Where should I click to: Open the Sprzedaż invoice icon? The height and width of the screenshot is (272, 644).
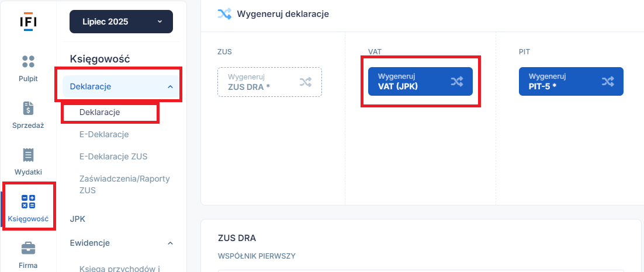[x=28, y=109]
